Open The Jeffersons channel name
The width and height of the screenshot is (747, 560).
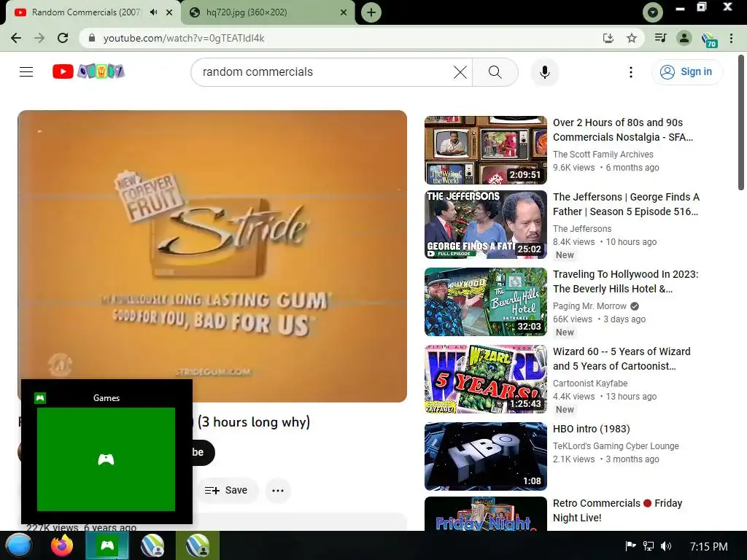click(x=581, y=228)
